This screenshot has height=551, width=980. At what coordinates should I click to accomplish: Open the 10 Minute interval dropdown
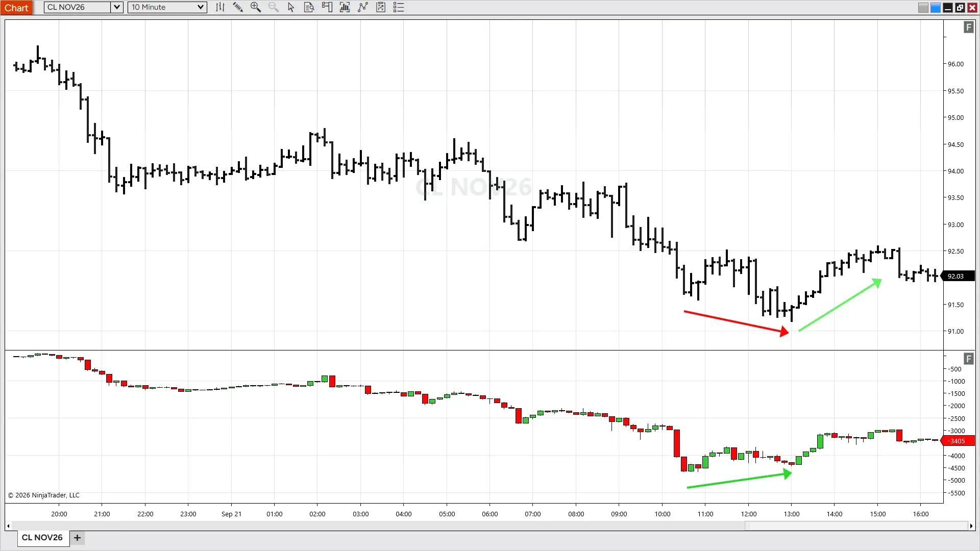167,7
